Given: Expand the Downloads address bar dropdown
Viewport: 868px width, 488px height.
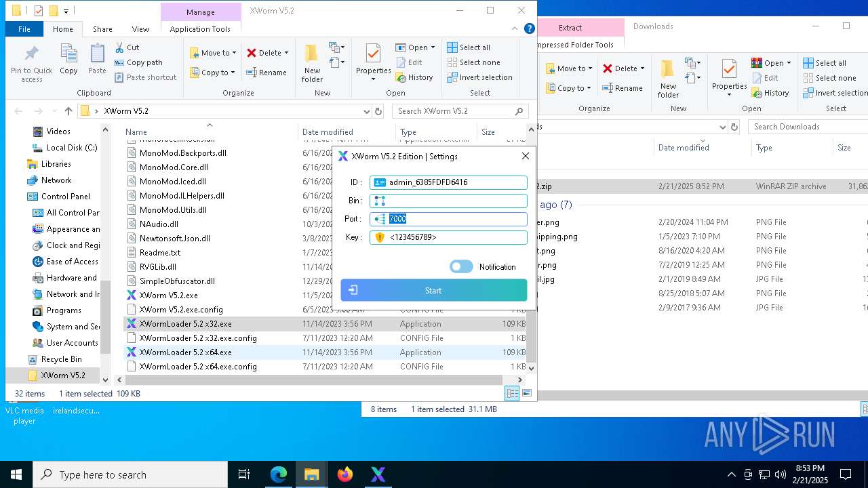Looking at the screenshot, I should point(723,127).
